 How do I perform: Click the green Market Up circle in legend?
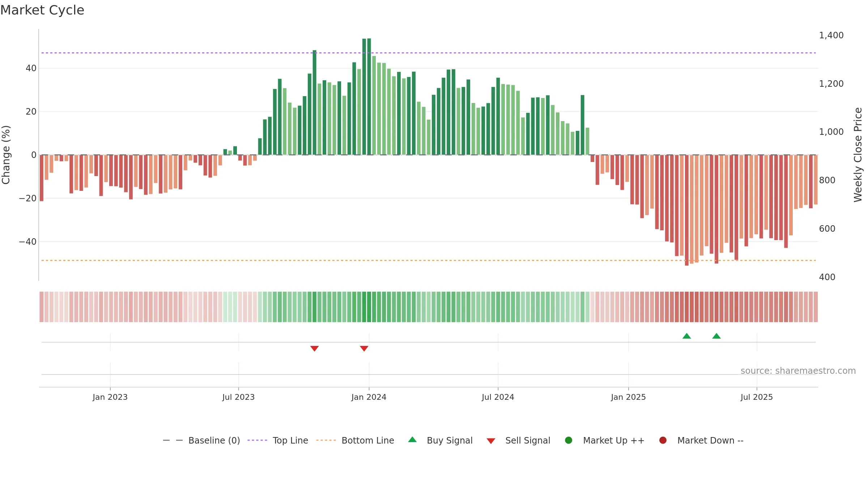click(x=569, y=440)
